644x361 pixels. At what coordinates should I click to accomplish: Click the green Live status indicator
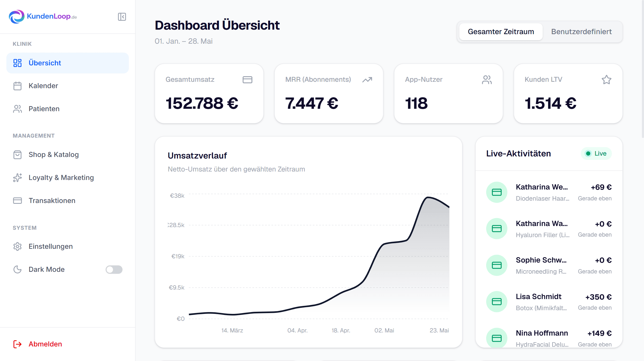click(596, 154)
